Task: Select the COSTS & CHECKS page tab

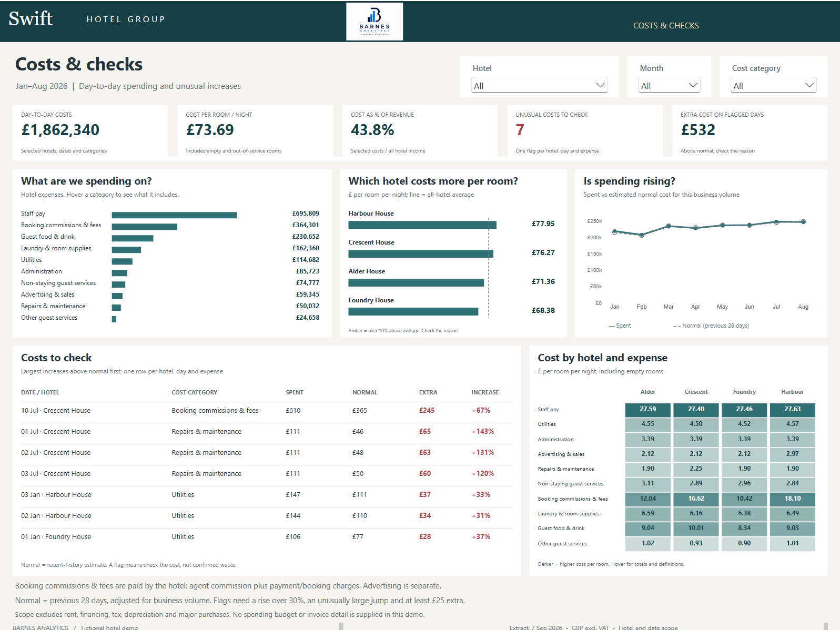Action: (x=666, y=25)
